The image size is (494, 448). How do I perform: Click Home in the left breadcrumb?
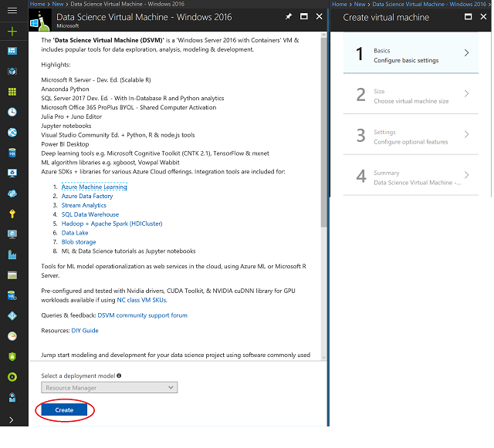(37, 4)
